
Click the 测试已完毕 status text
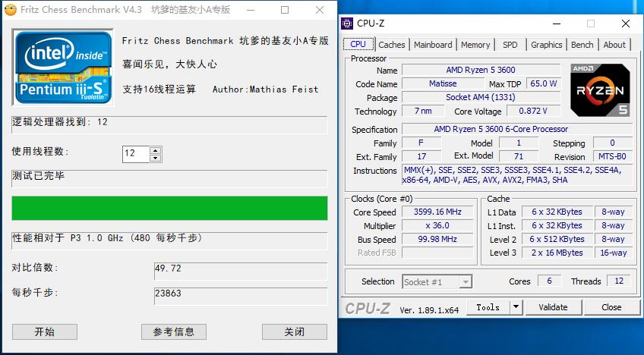point(38,176)
